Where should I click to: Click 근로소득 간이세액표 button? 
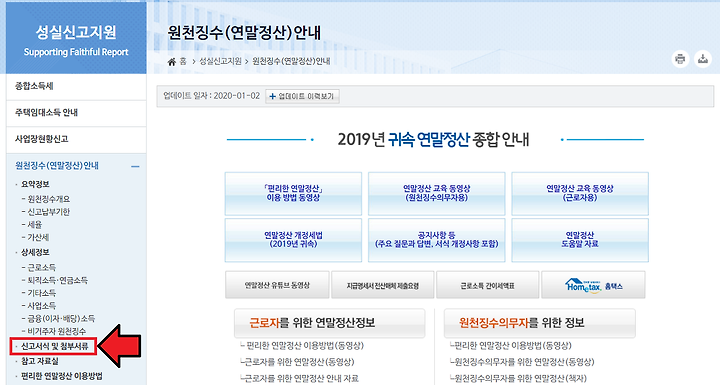pyautogui.click(x=488, y=285)
